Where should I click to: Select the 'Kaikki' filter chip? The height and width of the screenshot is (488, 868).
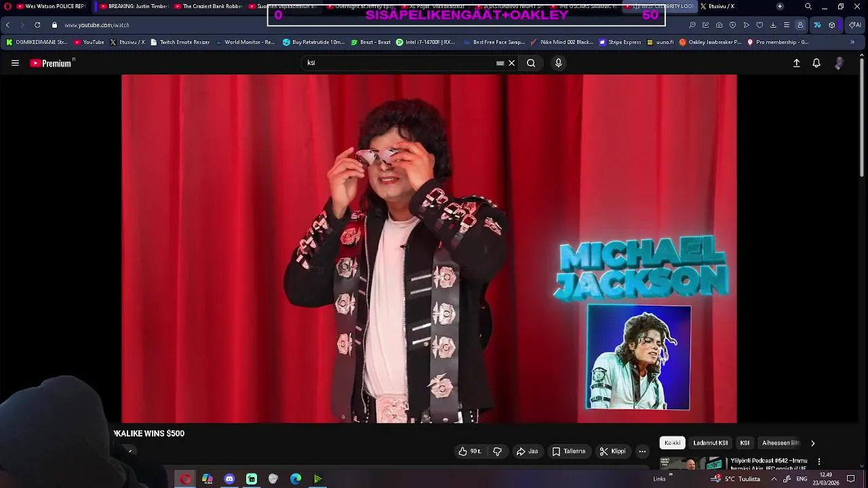click(673, 443)
